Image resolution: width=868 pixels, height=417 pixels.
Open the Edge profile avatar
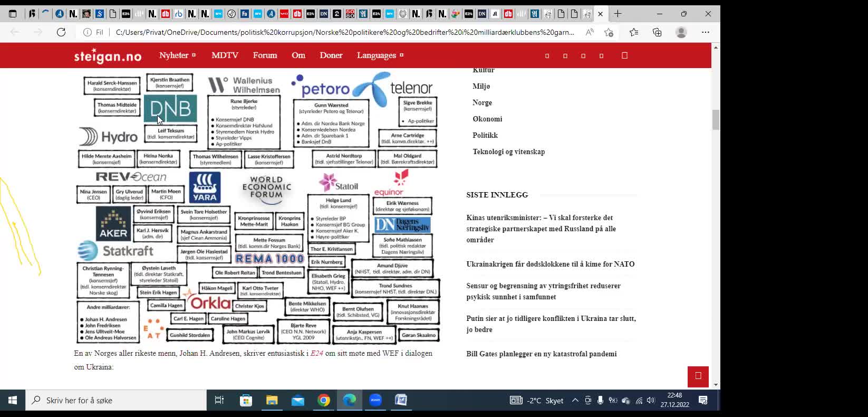pyautogui.click(x=681, y=32)
